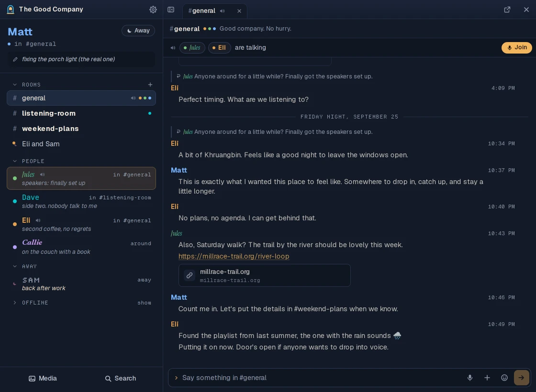536x392 pixels.
Task: Open the listening-room channel
Action: [81, 113]
